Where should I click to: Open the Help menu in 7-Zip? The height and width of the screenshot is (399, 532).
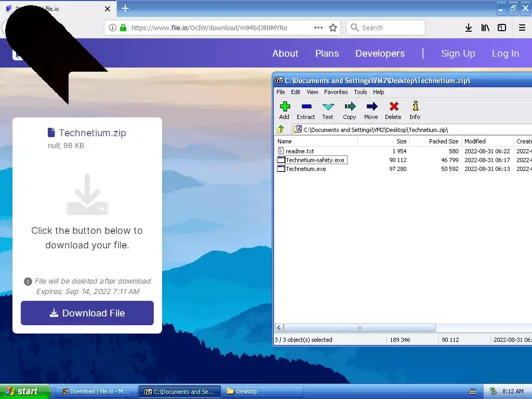[x=379, y=92]
